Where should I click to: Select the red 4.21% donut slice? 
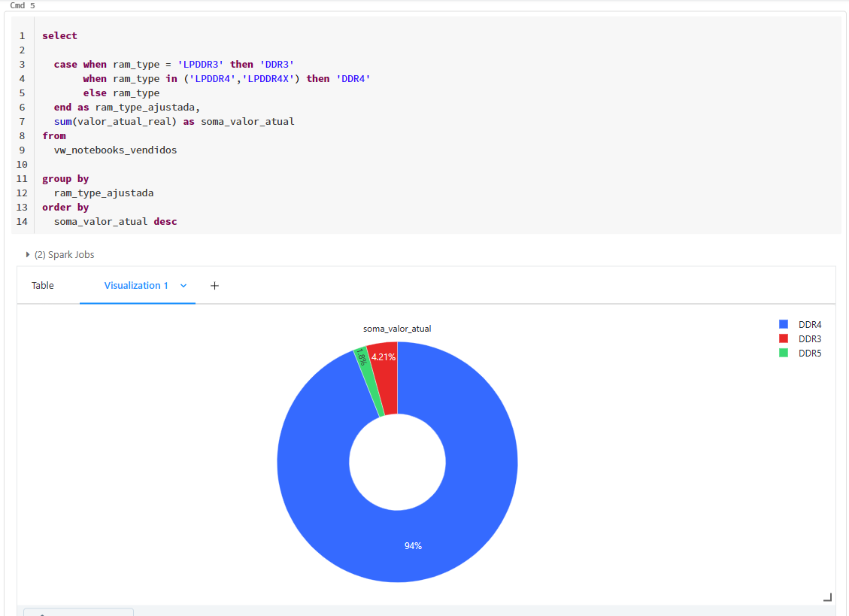pos(384,358)
